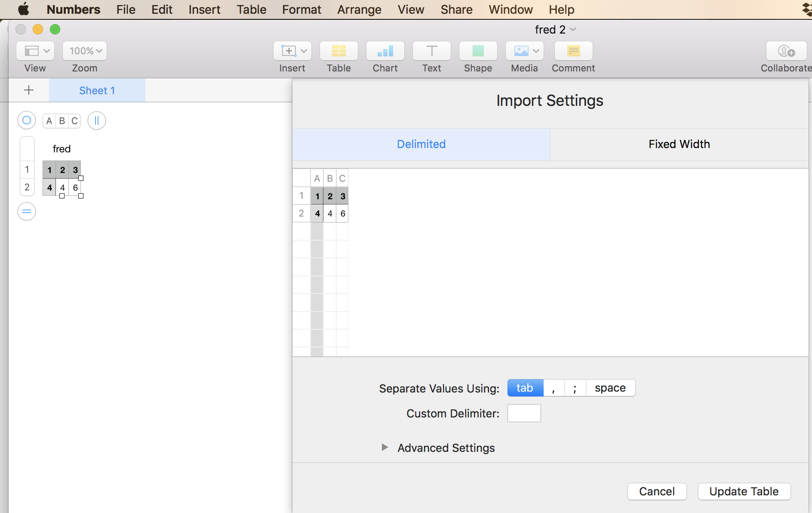The width and height of the screenshot is (812, 513).
Task: Click cell 2 in import preview row 1
Action: 330,196
